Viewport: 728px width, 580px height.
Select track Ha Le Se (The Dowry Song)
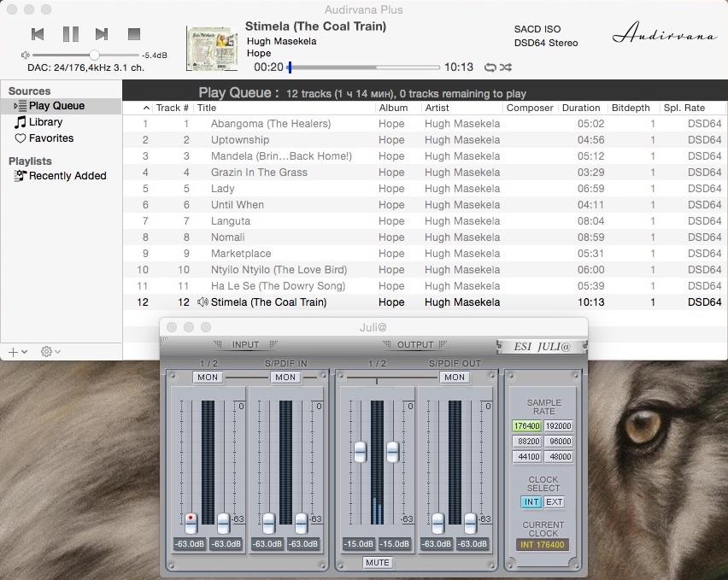point(425,286)
